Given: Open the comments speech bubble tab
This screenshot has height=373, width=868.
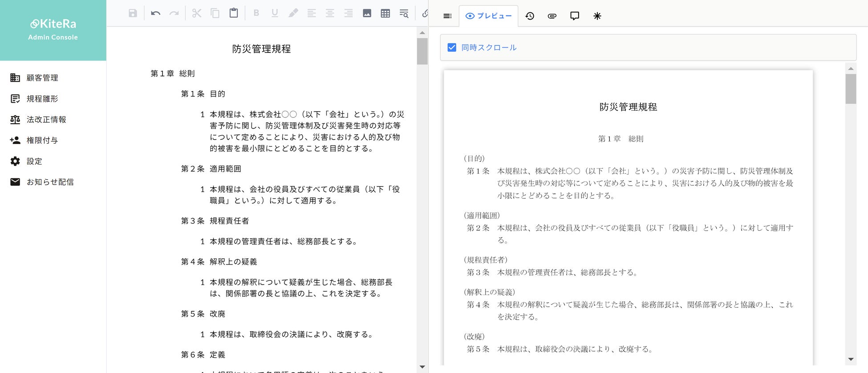Looking at the screenshot, I should pos(575,16).
